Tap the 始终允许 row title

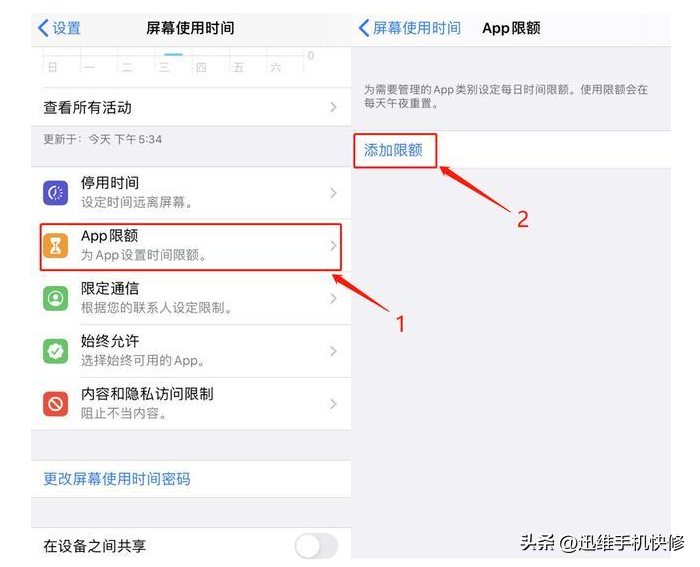(x=110, y=341)
